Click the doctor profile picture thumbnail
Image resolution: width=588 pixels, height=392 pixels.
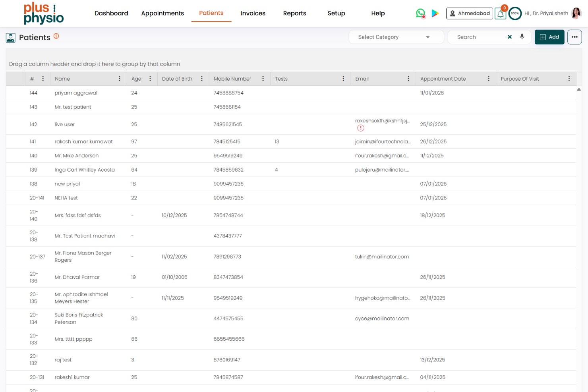(575, 13)
